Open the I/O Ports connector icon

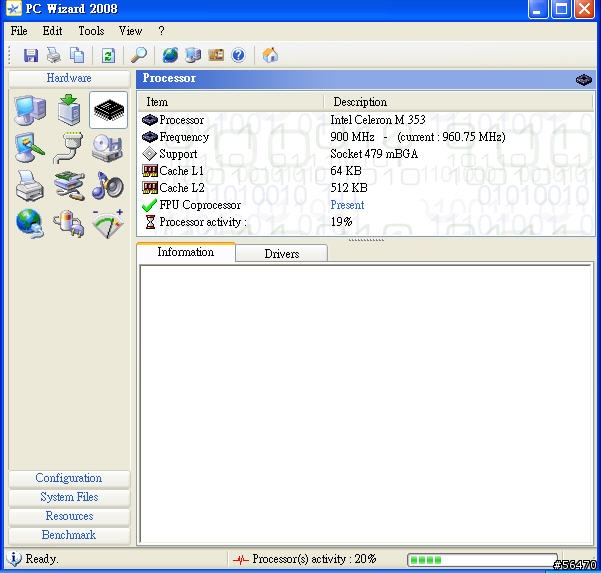[x=69, y=148]
